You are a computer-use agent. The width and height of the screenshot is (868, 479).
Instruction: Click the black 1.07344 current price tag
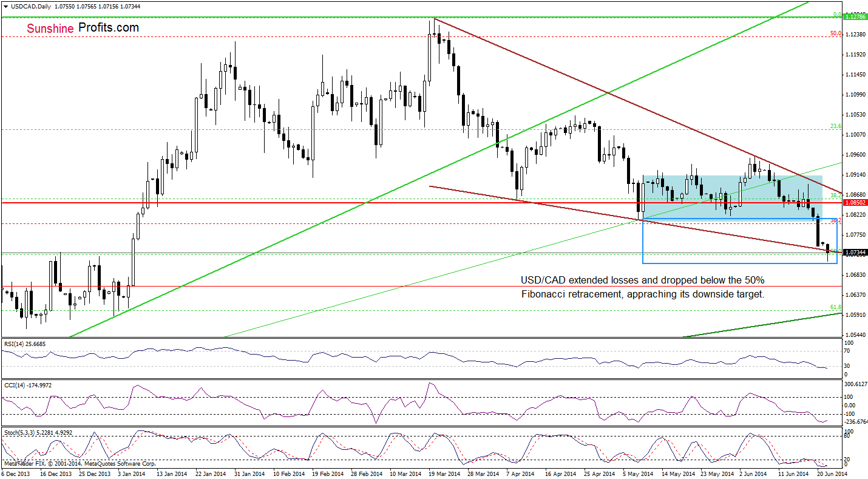click(855, 252)
